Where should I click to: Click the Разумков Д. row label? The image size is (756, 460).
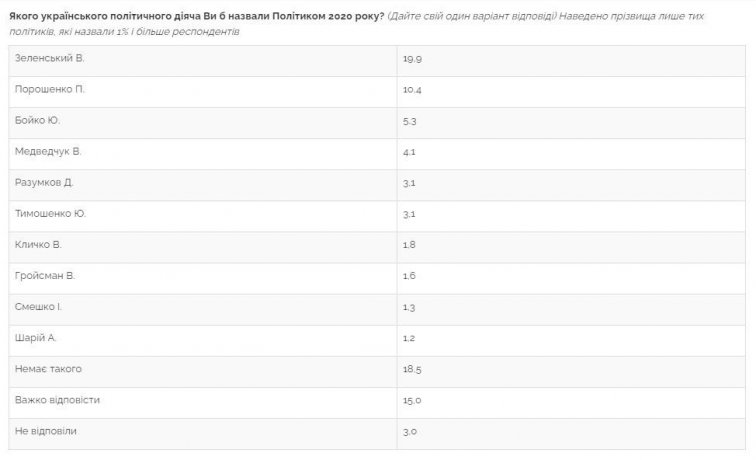pos(45,183)
